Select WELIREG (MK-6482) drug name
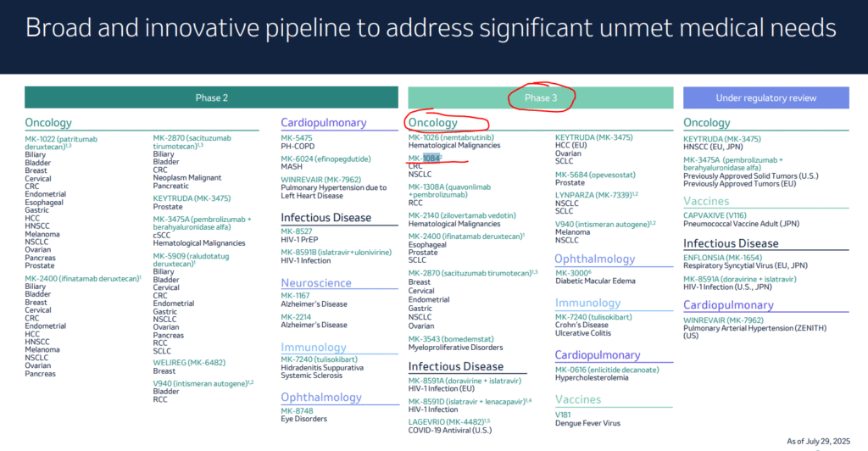Image resolution: width=868 pixels, height=451 pixels. point(189,363)
